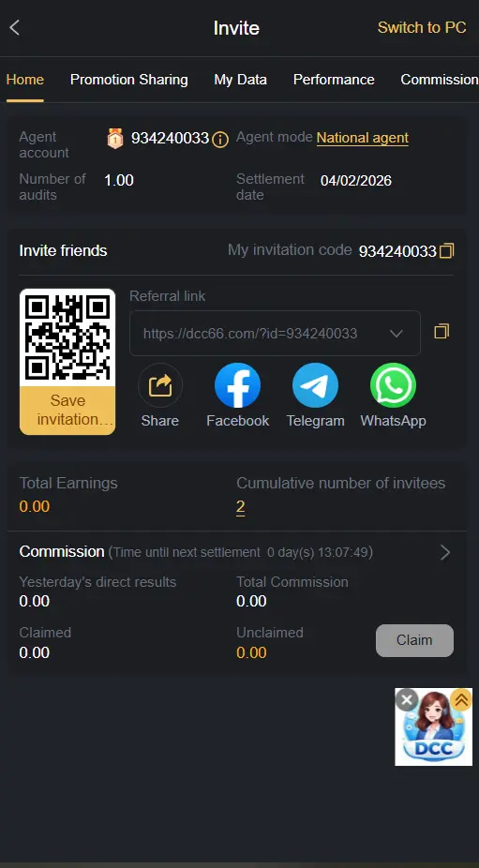Collapse DCC widget with double-chevron icon
The height and width of the screenshot is (868, 479).
pos(460,700)
